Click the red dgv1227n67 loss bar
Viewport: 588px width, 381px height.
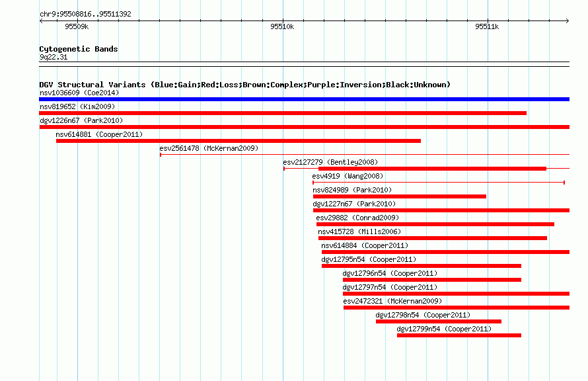pyautogui.click(x=441, y=210)
